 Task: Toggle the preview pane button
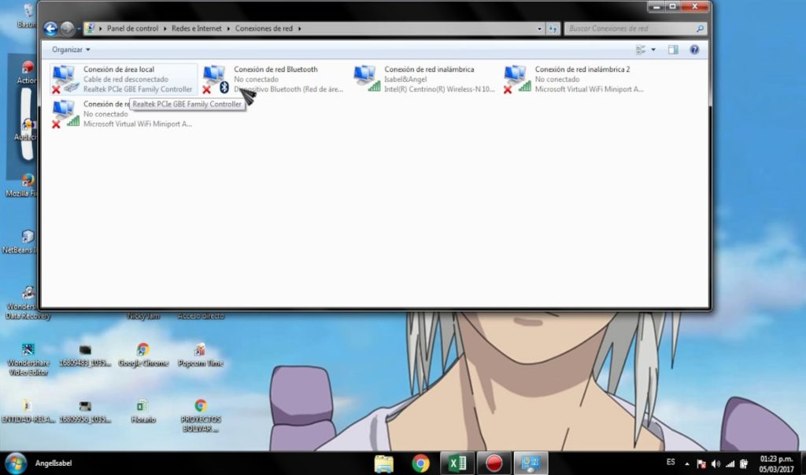(673, 49)
